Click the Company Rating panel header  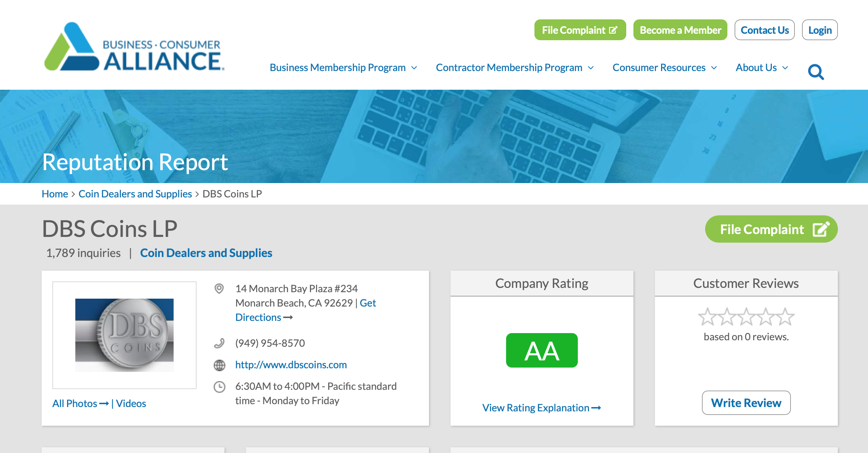click(x=542, y=284)
